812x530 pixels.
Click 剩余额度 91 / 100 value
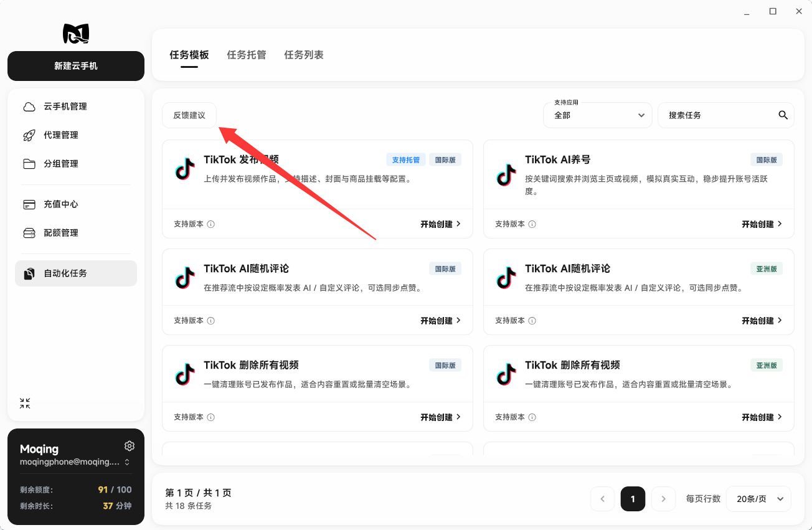click(x=115, y=490)
